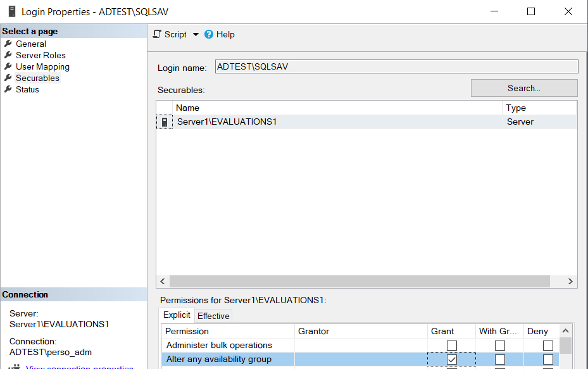Image resolution: width=588 pixels, height=369 pixels.
Task: Click the Search... button
Action: [x=524, y=88]
